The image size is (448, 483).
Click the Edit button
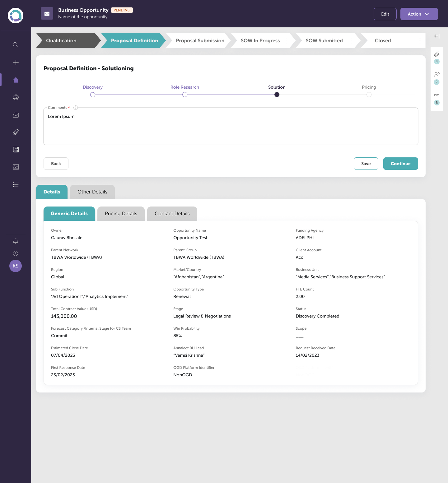pyautogui.click(x=385, y=14)
